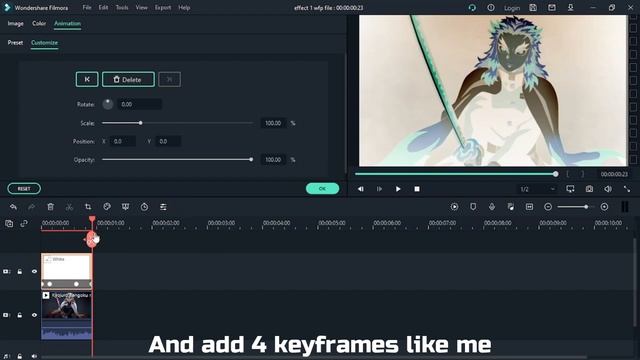Click Login in the title bar
640x360 pixels.
pos(512,8)
